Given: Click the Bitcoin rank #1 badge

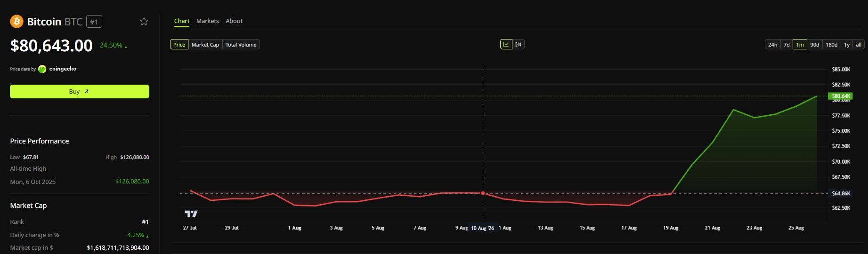Looking at the screenshot, I should [x=94, y=22].
